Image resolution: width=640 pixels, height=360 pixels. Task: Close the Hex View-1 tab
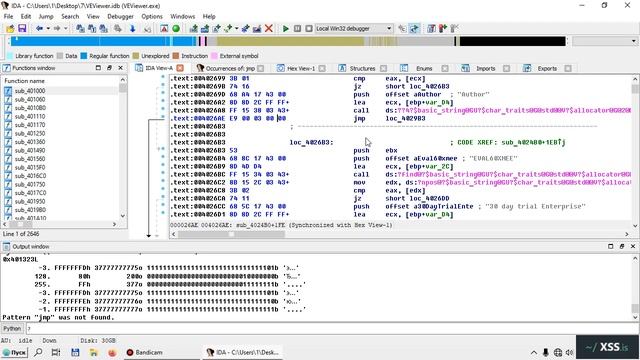322,68
